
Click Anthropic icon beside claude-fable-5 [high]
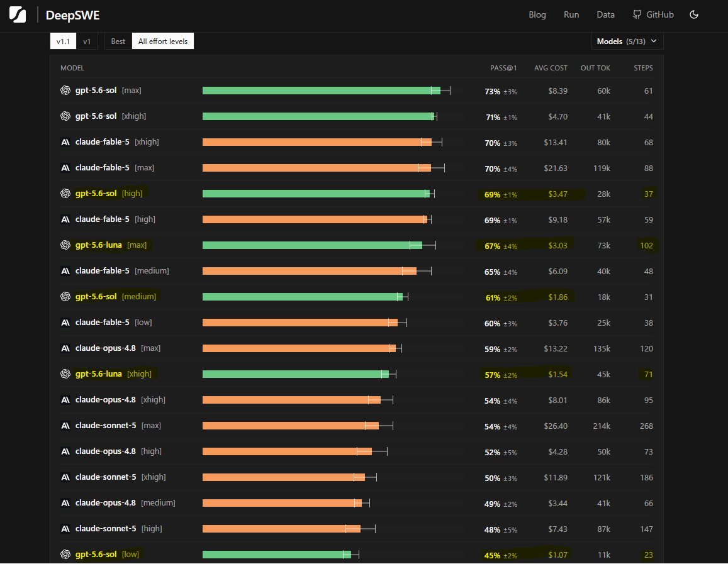(x=65, y=219)
